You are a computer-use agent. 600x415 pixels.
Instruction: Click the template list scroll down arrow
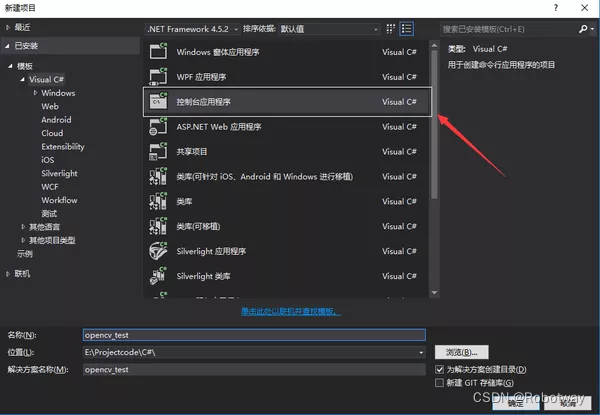click(434, 293)
